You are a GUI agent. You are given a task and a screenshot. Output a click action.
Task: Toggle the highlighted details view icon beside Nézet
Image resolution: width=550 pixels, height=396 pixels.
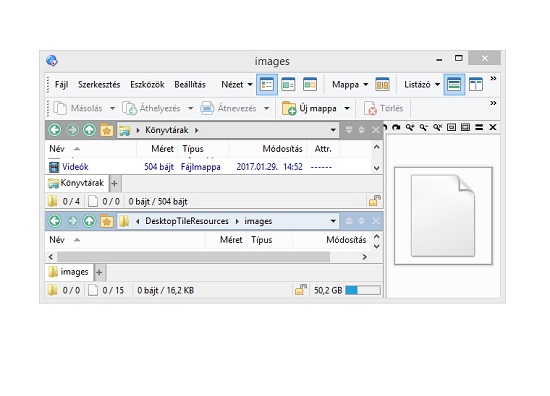click(267, 85)
